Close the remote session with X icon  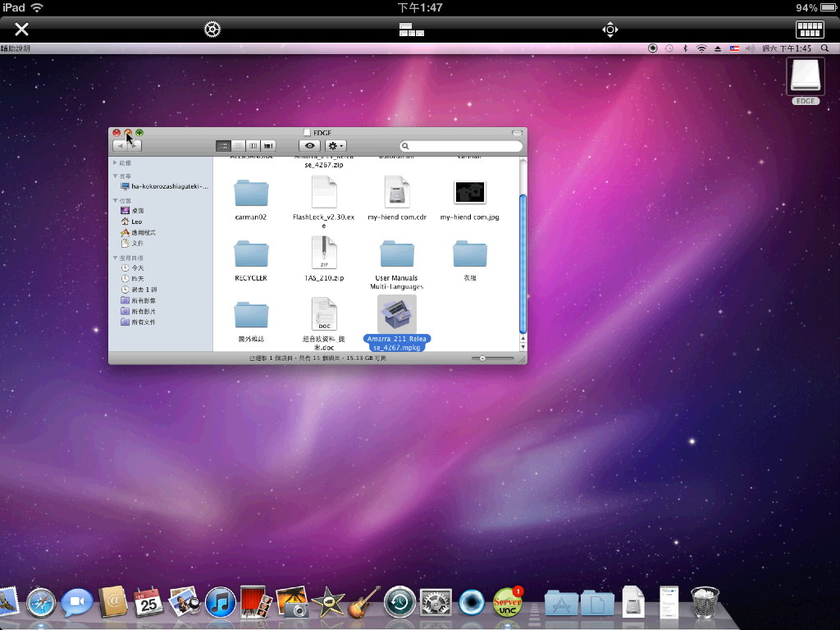point(21,29)
